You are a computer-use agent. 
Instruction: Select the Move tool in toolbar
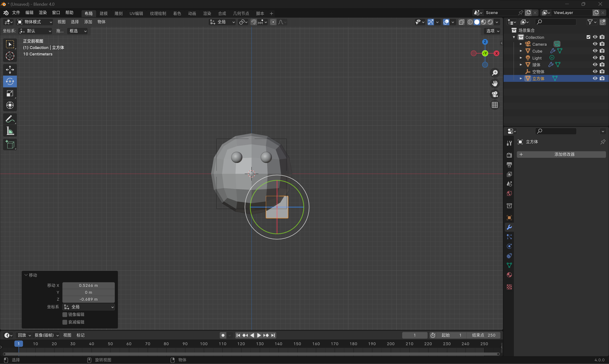coord(10,70)
